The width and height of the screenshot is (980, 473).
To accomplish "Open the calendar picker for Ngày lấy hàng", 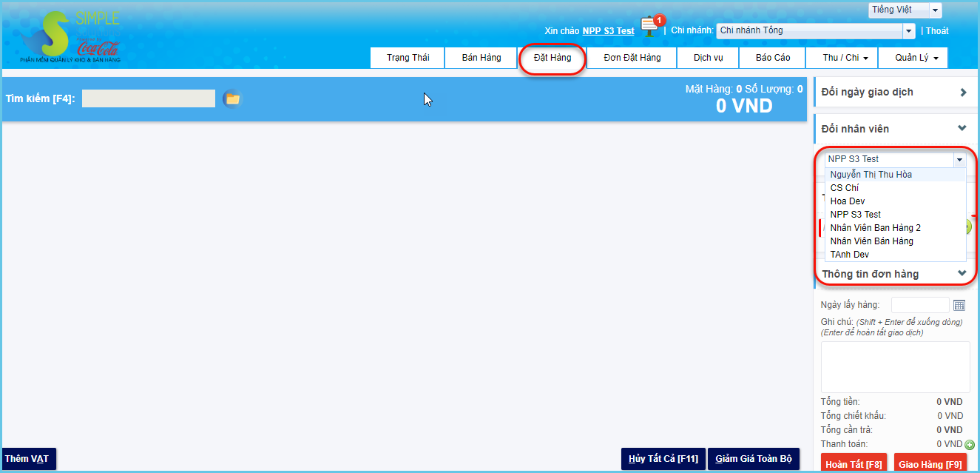I will 959,305.
